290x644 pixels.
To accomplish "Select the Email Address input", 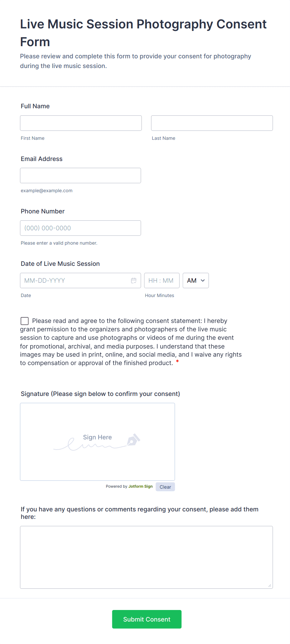I will 80,175.
